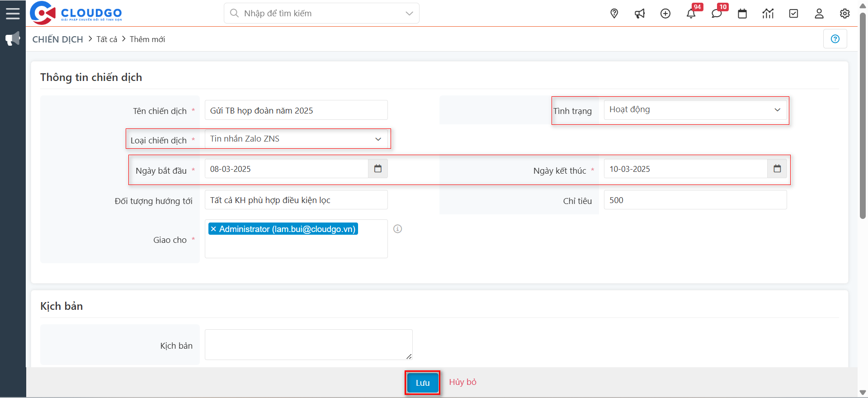Cancel with the Hủy bỏ link
The image size is (868, 398).
click(x=462, y=382)
